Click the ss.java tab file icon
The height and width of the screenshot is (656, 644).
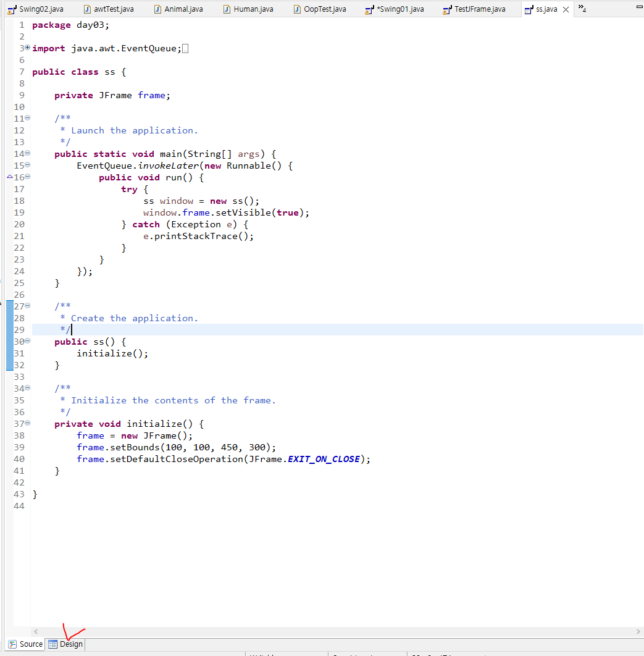pos(529,10)
